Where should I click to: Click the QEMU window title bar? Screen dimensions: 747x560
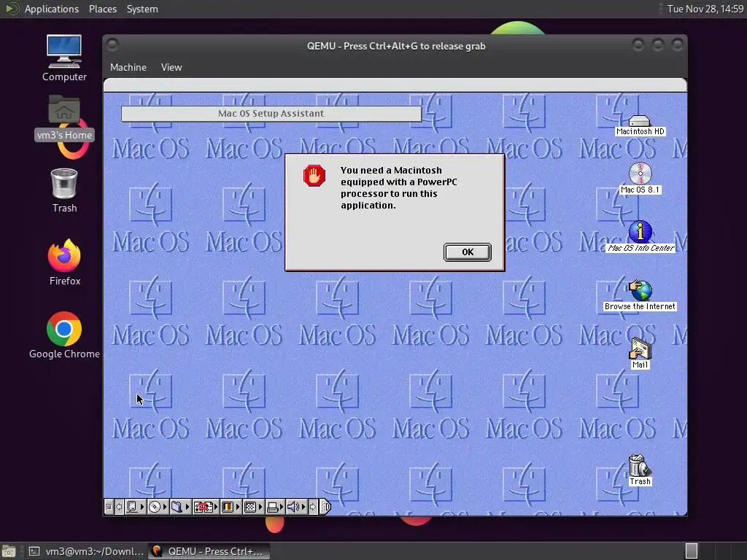[x=395, y=46]
